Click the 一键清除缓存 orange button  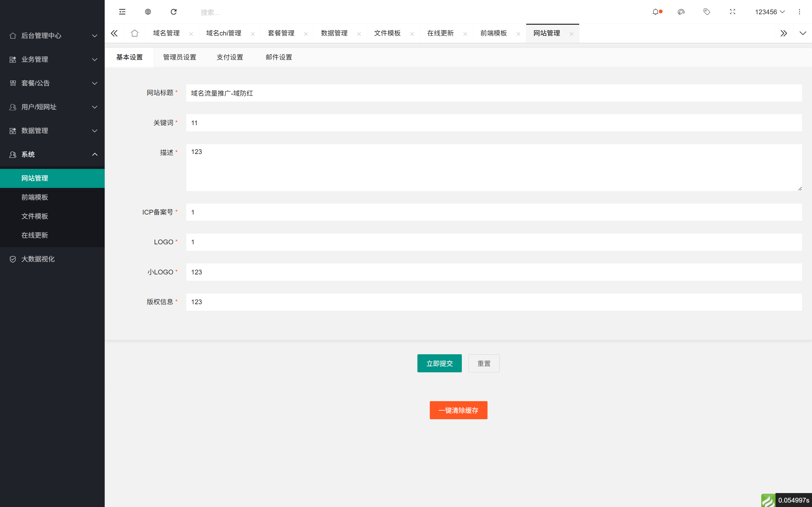tap(458, 410)
